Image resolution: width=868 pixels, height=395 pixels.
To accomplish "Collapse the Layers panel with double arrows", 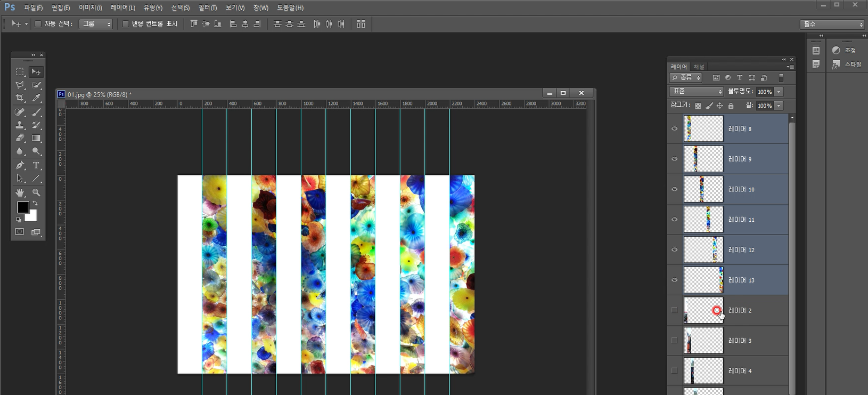I will click(784, 59).
